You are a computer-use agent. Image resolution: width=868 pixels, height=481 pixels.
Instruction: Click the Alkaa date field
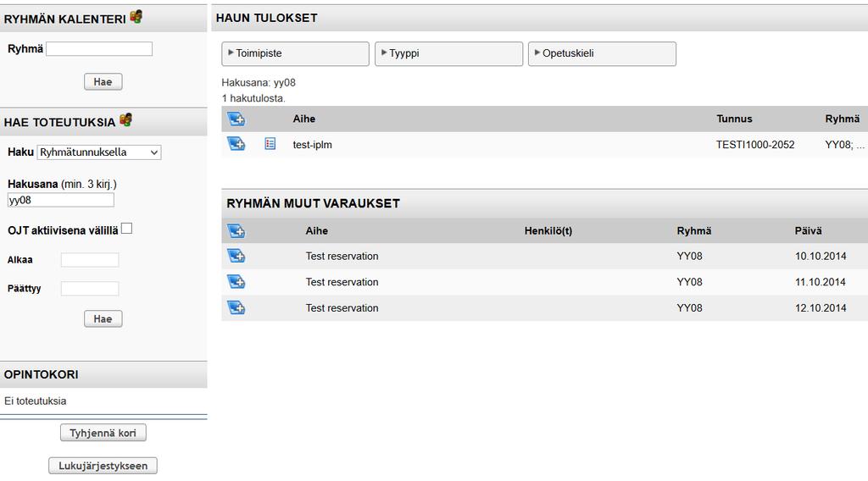(90, 260)
